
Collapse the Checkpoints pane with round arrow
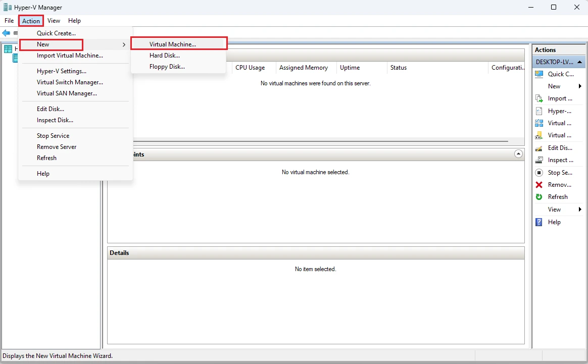[x=518, y=154]
